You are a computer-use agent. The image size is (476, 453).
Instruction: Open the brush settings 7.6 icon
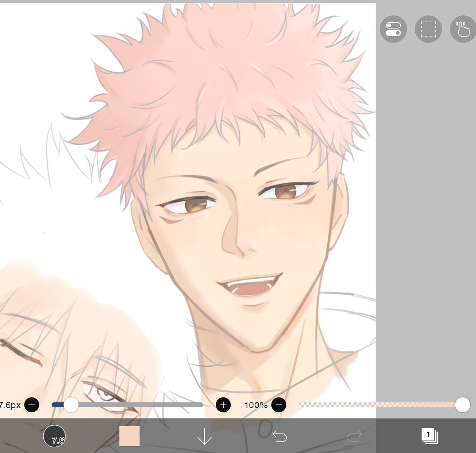[54, 436]
